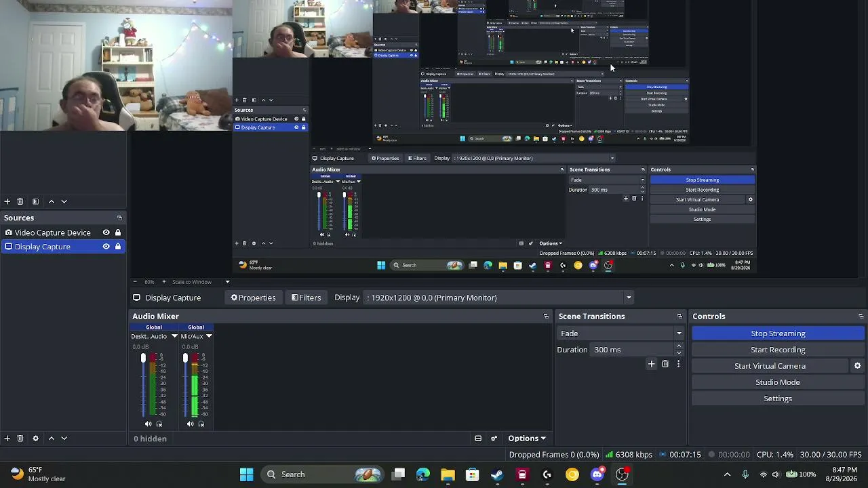Open the Desktop Audio channel dropdown
868x488 pixels.
[174, 336]
